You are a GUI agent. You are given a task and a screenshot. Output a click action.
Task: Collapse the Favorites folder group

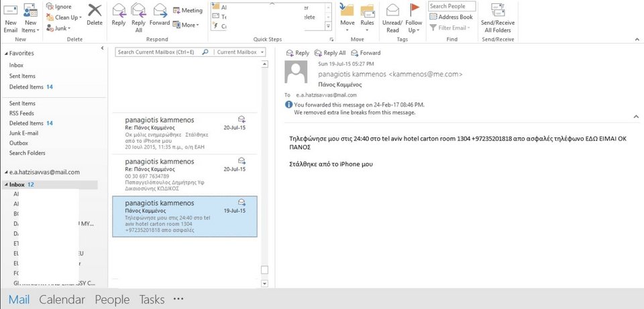pyautogui.click(x=5, y=53)
